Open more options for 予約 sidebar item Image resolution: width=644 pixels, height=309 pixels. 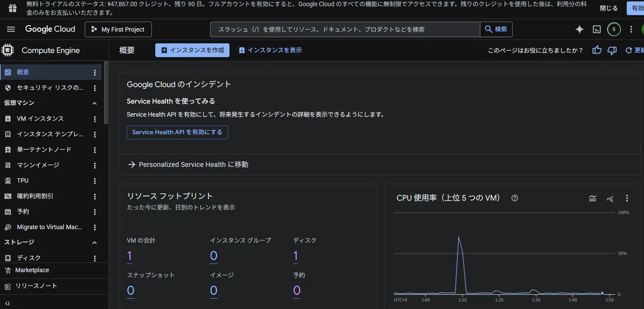point(95,212)
